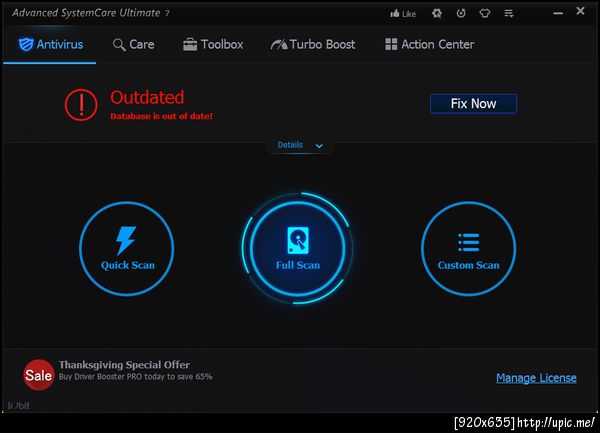Viewport: 600px width, 433px height.
Task: Click the Fix Now button
Action: tap(473, 104)
